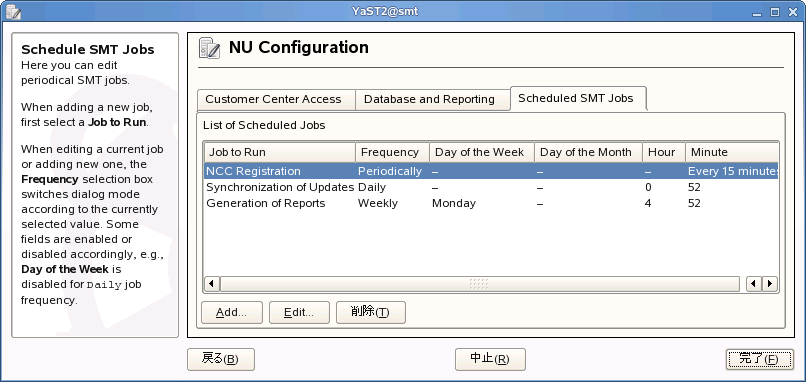Viewport: 806px width, 382px height.
Task: Click the 完了(F) finish button
Action: [759, 359]
